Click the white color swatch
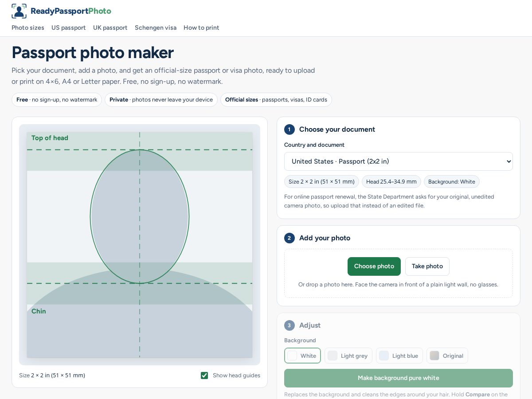The image size is (532, 399). (292, 356)
